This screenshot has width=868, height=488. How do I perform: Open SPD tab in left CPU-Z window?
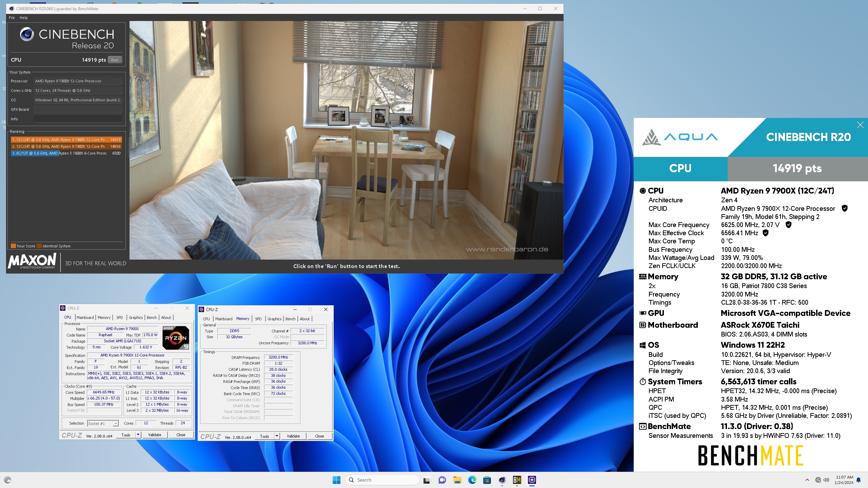coord(120,318)
